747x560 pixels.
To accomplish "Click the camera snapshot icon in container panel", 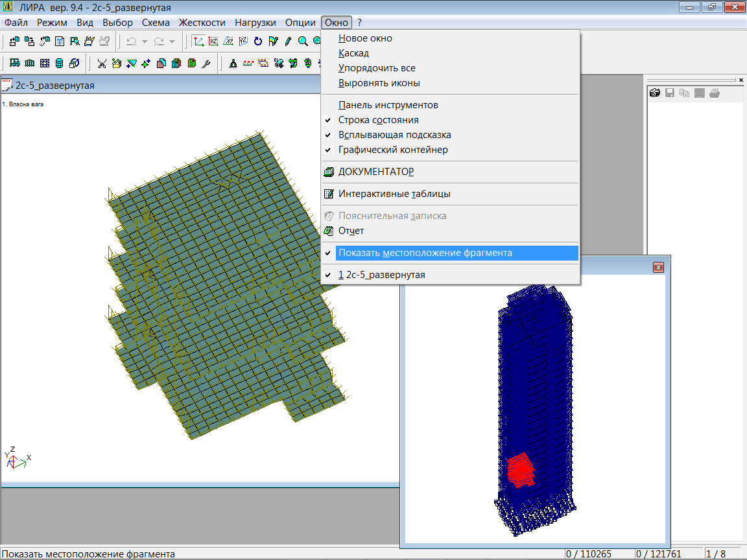I will tap(656, 93).
